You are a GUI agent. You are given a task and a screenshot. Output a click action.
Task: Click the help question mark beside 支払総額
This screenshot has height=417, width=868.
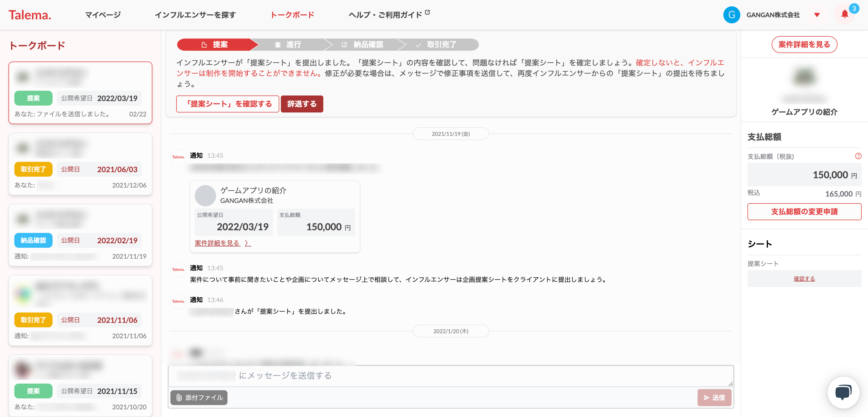tap(858, 156)
